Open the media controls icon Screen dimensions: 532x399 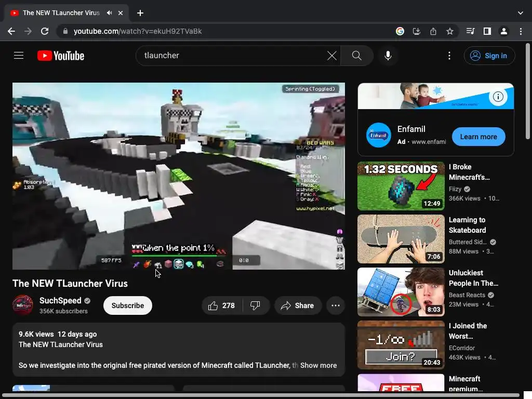(x=470, y=31)
